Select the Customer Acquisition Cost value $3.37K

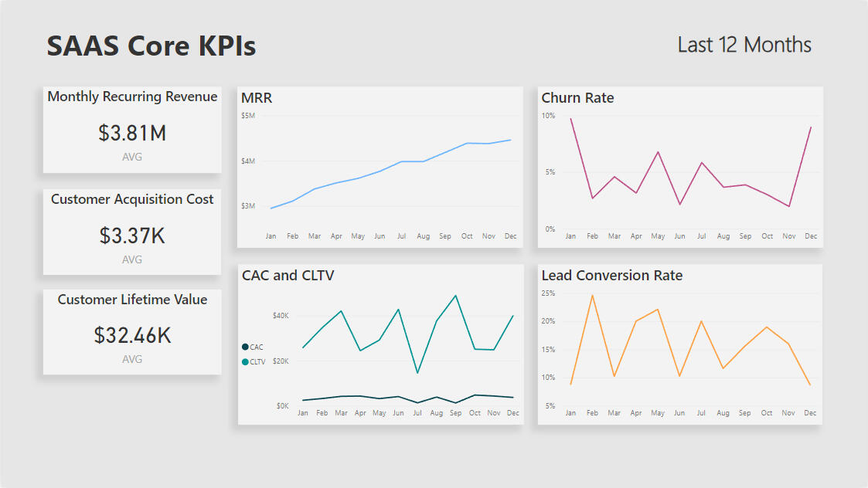pyautogui.click(x=132, y=236)
